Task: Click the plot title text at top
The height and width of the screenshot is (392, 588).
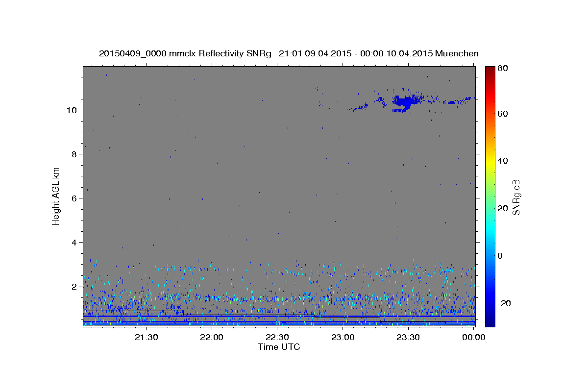Action: click(289, 53)
